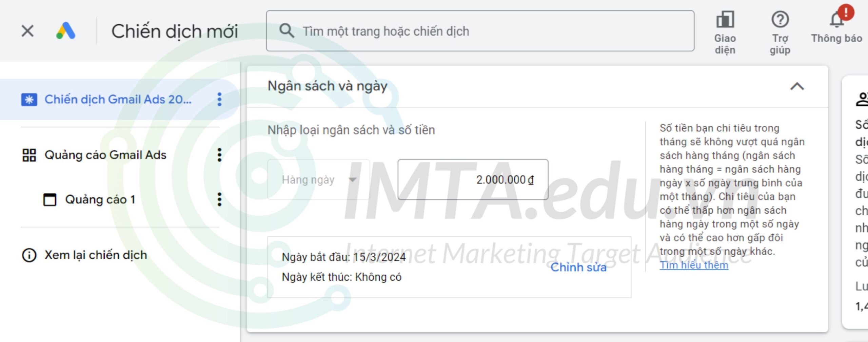The image size is (868, 342).
Task: Open the Hàng ngày budget type dropdown
Action: pyautogui.click(x=319, y=179)
